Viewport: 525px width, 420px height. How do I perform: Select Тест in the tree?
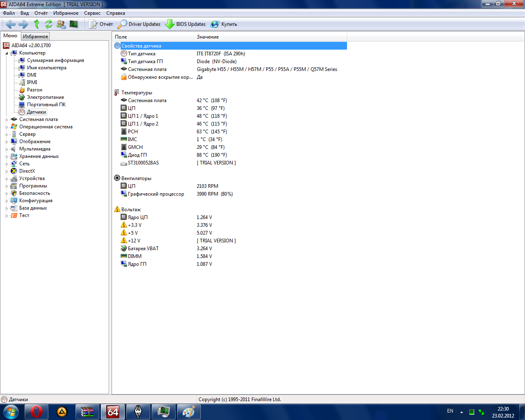tap(20, 215)
